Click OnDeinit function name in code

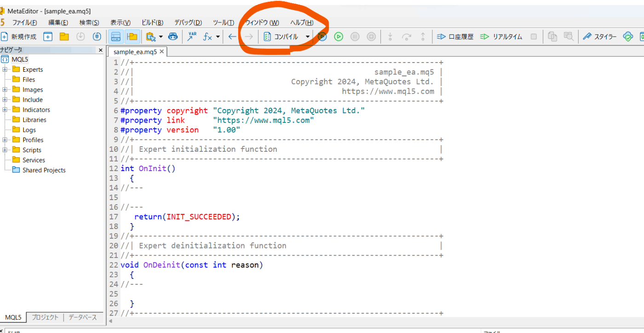[161, 265]
